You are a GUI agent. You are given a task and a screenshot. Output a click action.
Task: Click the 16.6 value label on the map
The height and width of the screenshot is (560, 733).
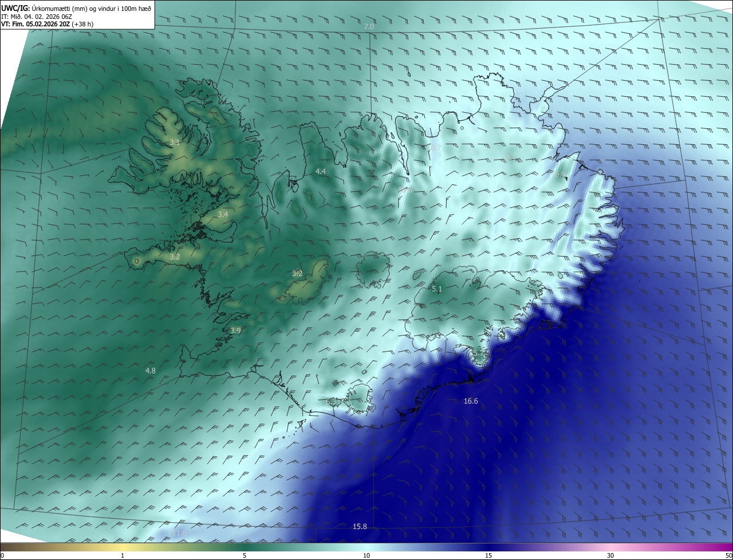(471, 401)
